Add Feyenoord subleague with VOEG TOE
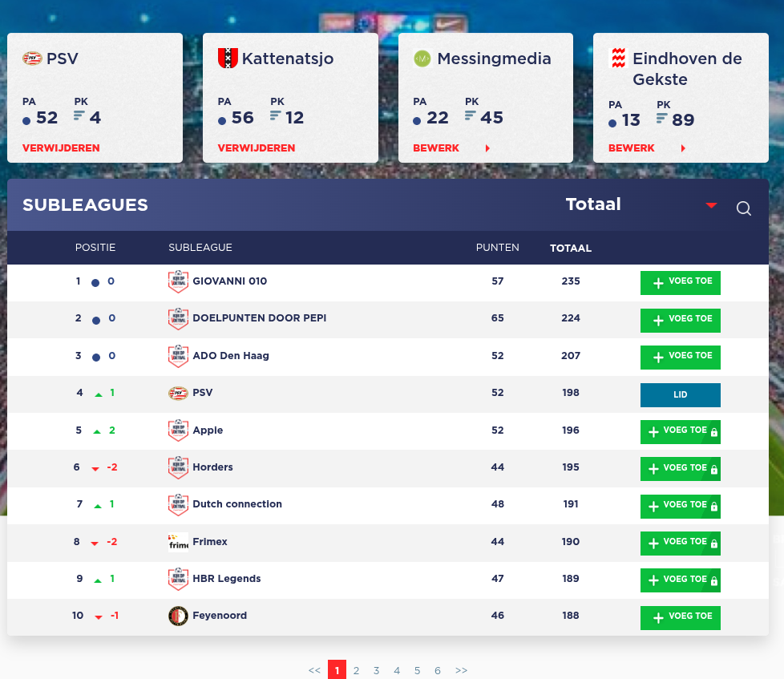The image size is (784, 679). pyautogui.click(x=681, y=618)
